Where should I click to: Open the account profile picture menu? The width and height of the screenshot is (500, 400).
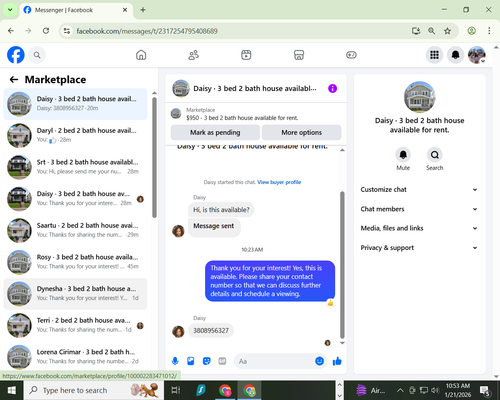click(477, 55)
